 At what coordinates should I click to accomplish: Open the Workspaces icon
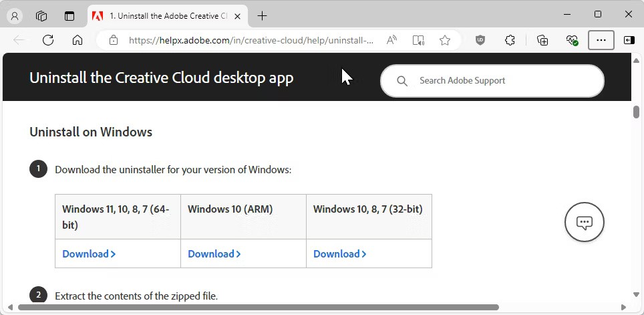point(41,15)
